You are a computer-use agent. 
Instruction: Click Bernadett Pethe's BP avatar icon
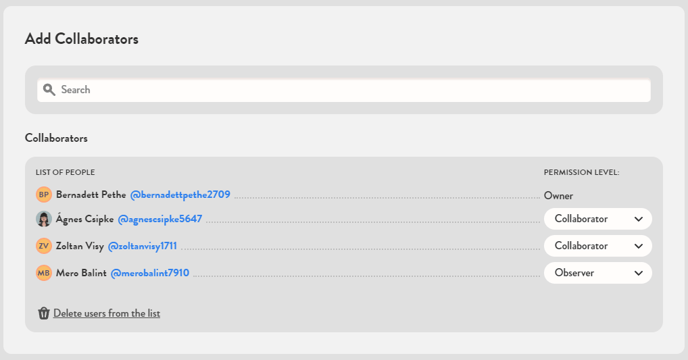tap(44, 194)
